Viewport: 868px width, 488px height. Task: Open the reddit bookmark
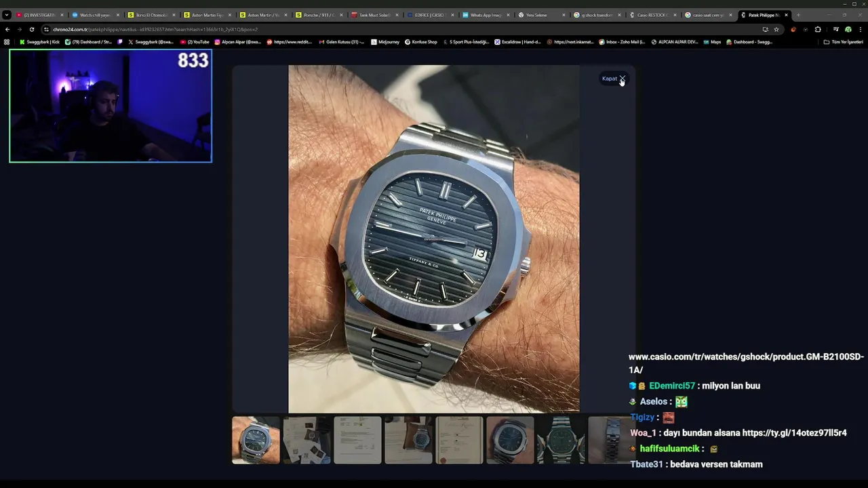(290, 42)
